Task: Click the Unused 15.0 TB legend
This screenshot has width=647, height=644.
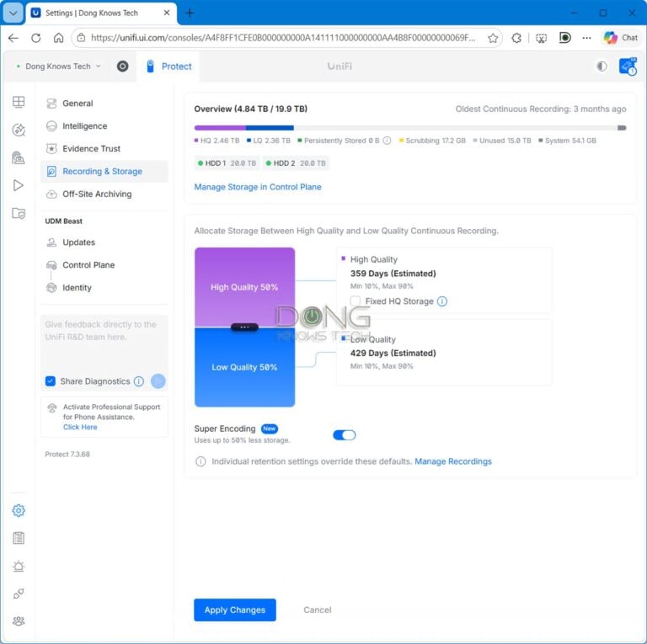Action: [x=502, y=141]
